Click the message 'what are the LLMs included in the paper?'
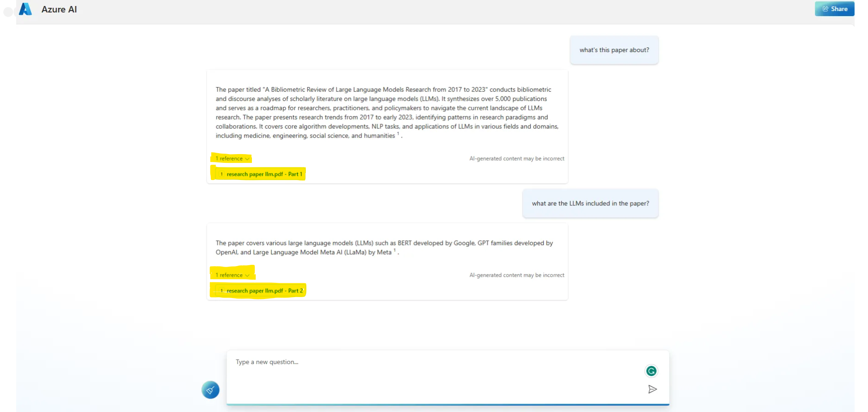This screenshot has width=868, height=412. click(x=590, y=203)
